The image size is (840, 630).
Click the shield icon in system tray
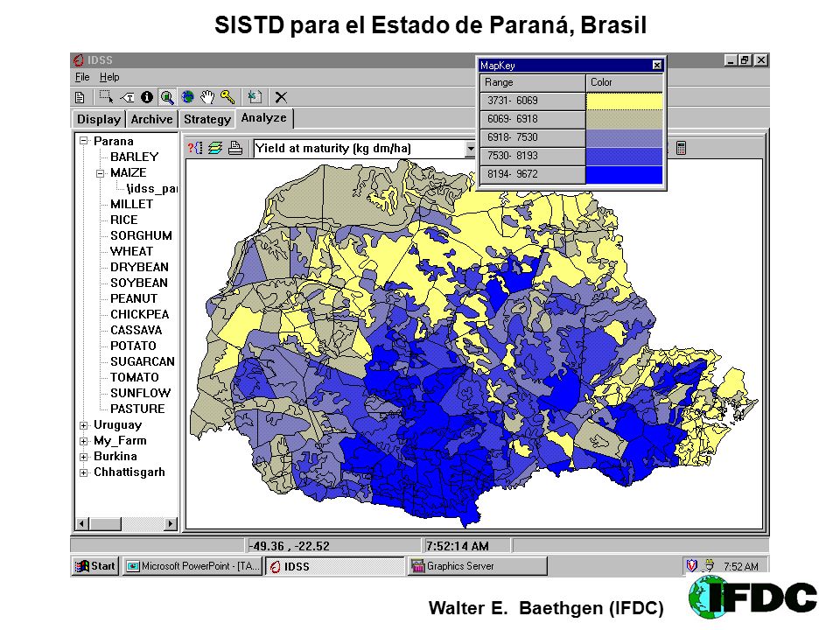coord(691,565)
